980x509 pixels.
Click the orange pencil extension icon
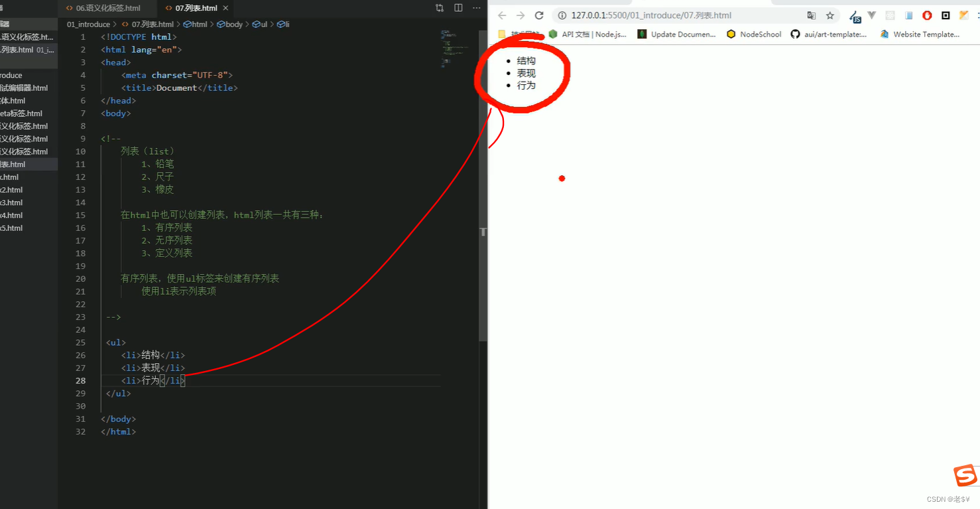pyautogui.click(x=964, y=15)
